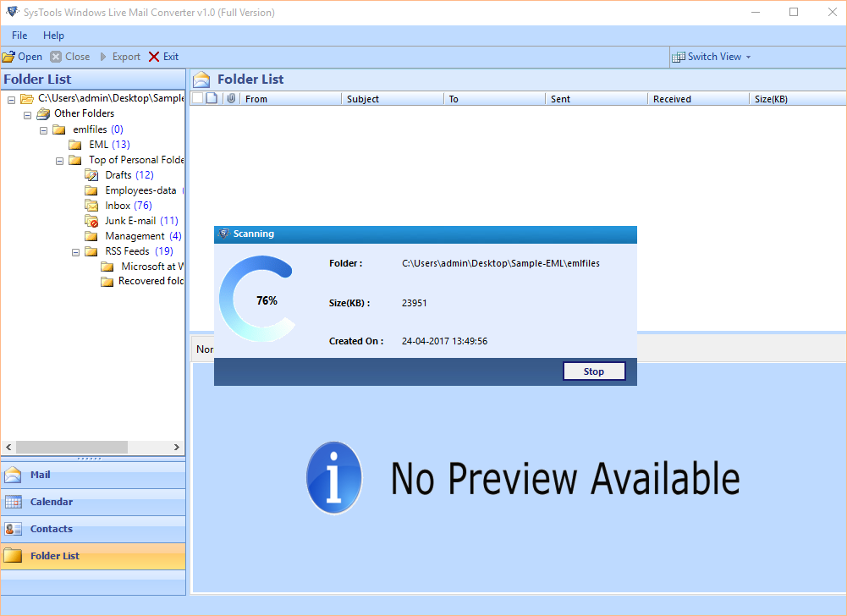847x616 pixels.
Task: Select the Inbox envelope folder icon
Action: (91, 206)
